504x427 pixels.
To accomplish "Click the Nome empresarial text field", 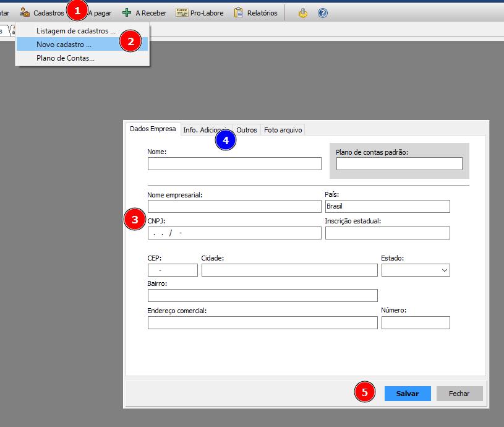I will [234, 206].
